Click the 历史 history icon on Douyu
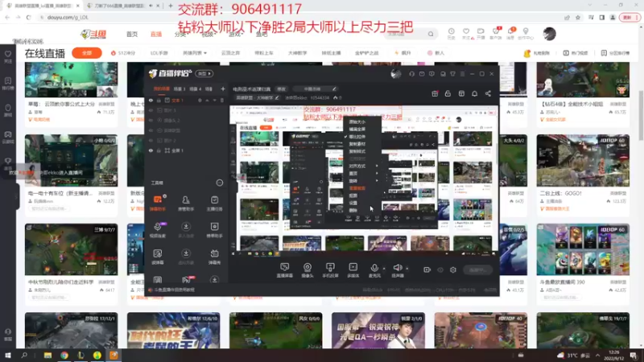The width and height of the screenshot is (644, 362). coord(451,34)
